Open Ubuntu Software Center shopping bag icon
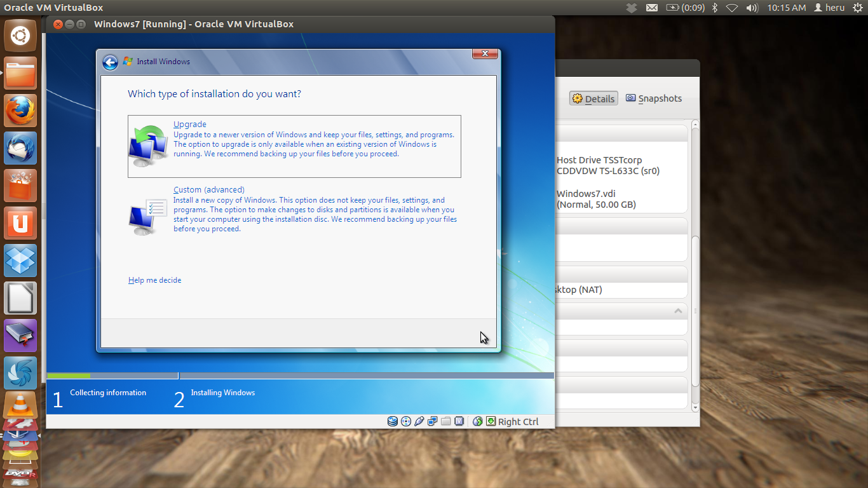This screenshot has height=488, width=868. pyautogui.click(x=20, y=186)
